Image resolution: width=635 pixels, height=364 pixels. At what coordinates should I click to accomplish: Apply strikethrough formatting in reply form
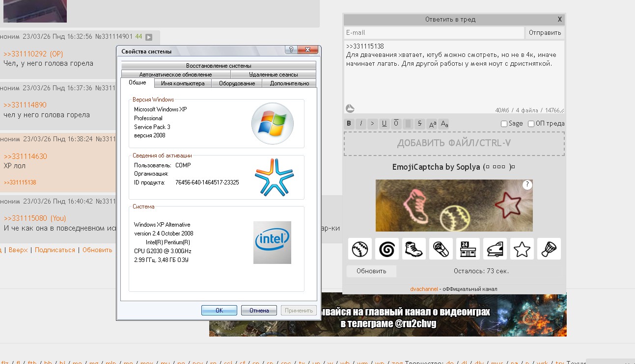(x=420, y=124)
